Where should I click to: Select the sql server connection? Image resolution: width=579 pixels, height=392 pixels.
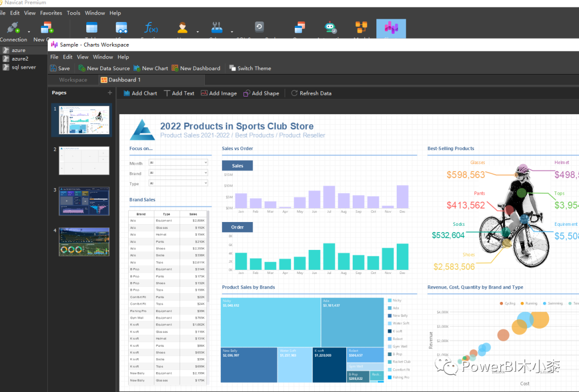pos(24,68)
